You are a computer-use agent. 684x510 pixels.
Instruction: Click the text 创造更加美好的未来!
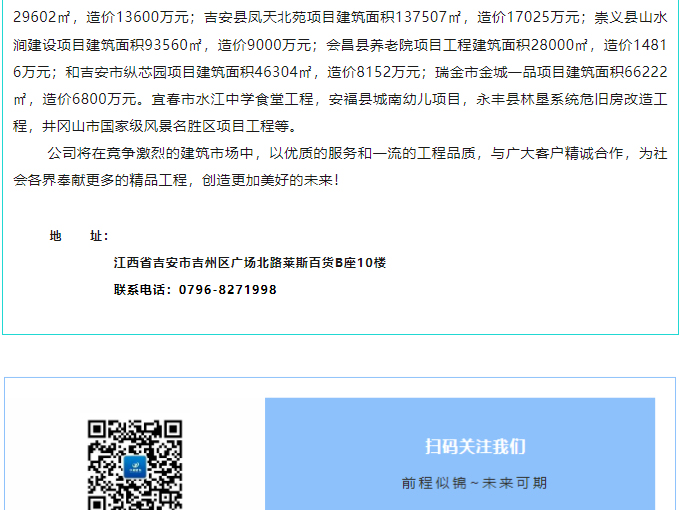click(x=270, y=180)
